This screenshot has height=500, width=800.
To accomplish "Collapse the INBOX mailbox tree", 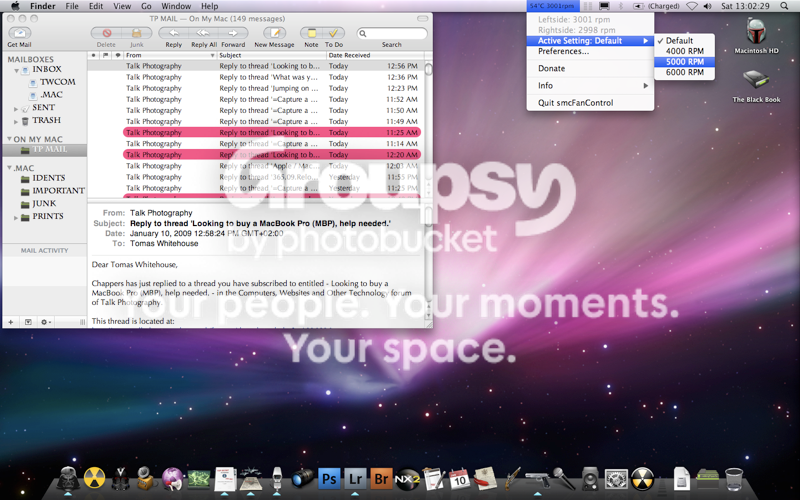I will (16, 70).
